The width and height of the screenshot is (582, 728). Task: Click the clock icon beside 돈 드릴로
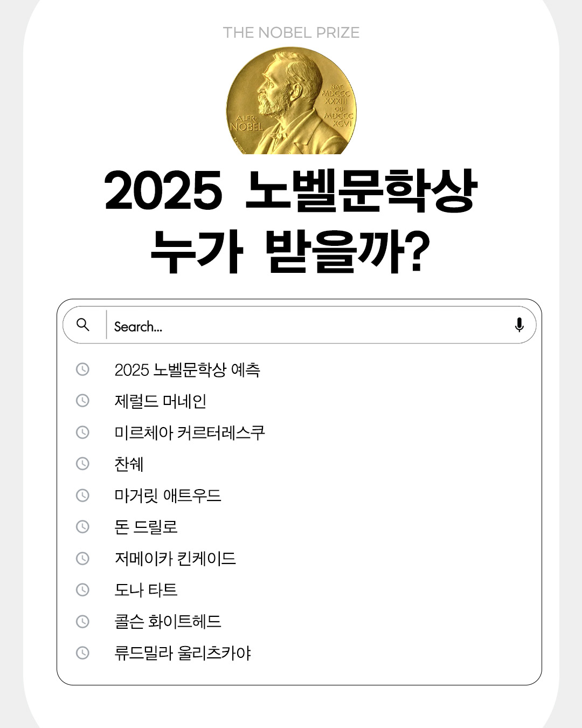click(82, 526)
